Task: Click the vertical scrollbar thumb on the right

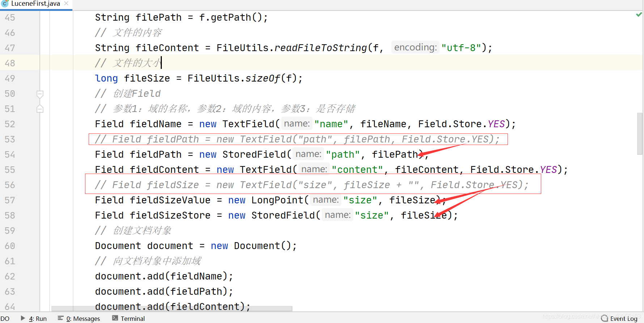Action: (640, 134)
